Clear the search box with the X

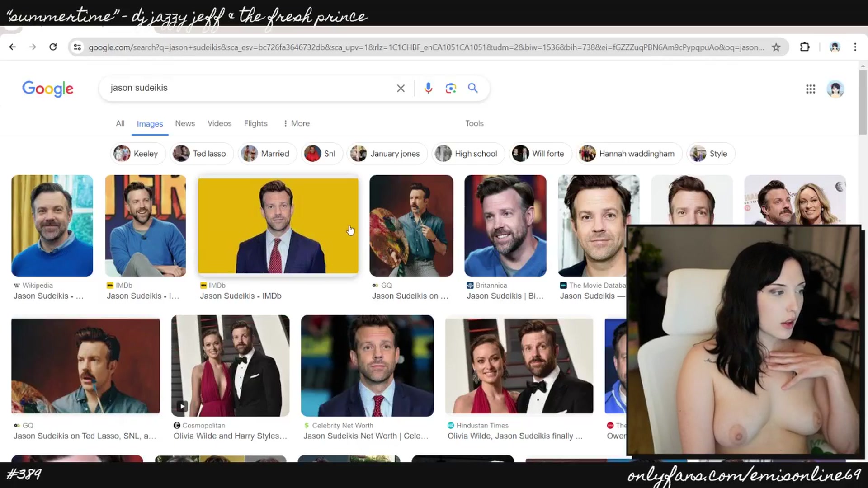[x=401, y=88]
